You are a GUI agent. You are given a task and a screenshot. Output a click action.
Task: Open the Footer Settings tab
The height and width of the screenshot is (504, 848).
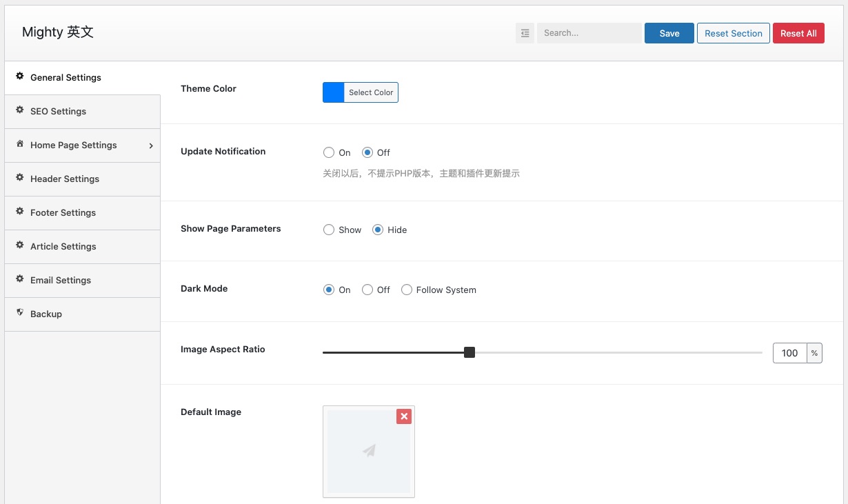coord(63,213)
